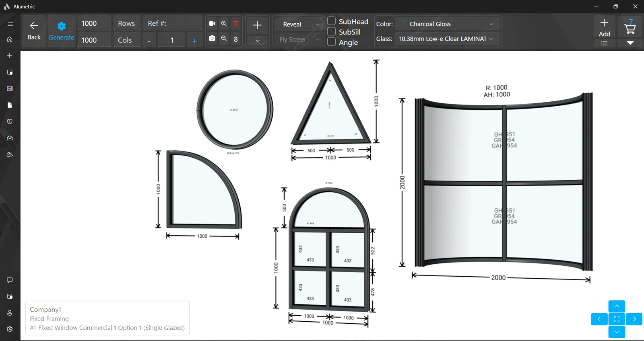Click the top 1000 dimension input field
The image size is (644, 341).
point(94,23)
